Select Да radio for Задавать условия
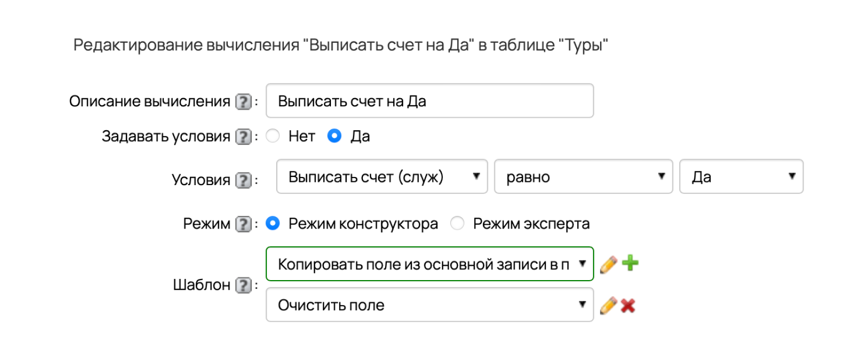Viewport: 868px width, 355px height. click(x=335, y=136)
